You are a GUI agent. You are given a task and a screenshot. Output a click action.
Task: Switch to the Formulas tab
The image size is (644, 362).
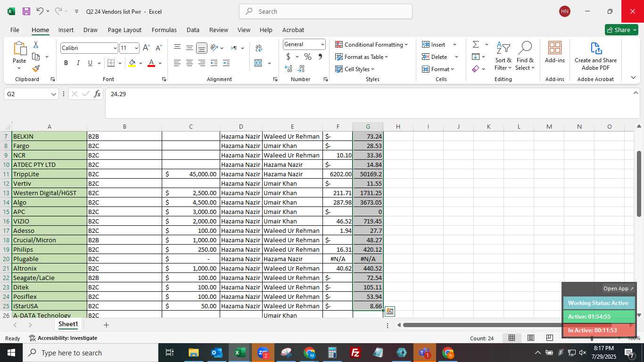click(164, 30)
